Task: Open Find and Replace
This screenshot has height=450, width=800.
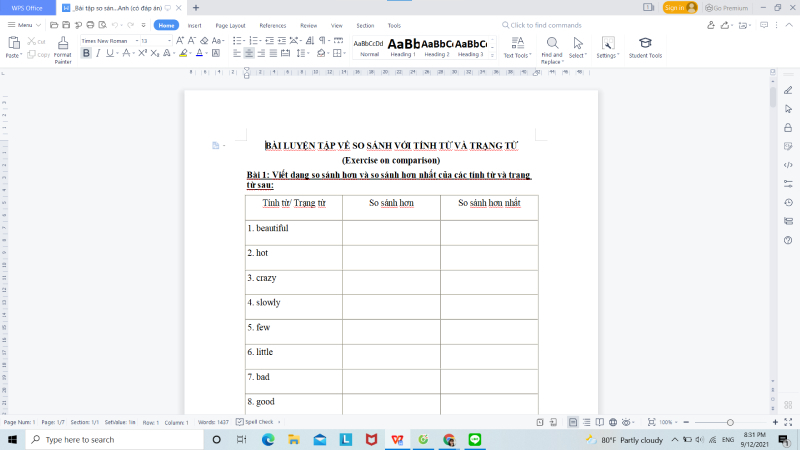Action: [552, 50]
